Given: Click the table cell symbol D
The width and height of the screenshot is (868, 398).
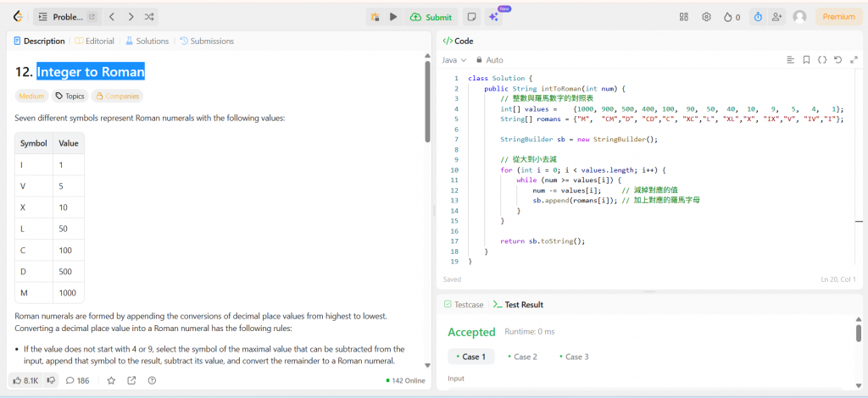Looking at the screenshot, I should (34, 272).
